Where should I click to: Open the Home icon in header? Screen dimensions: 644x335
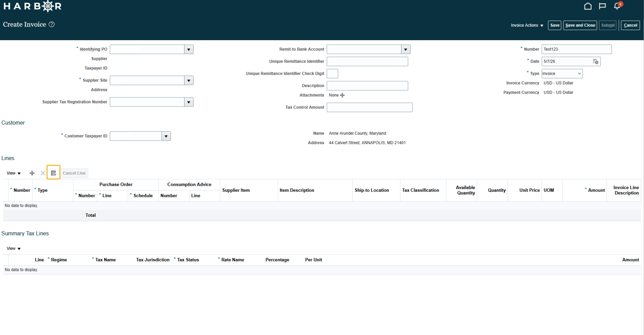pyautogui.click(x=588, y=6)
